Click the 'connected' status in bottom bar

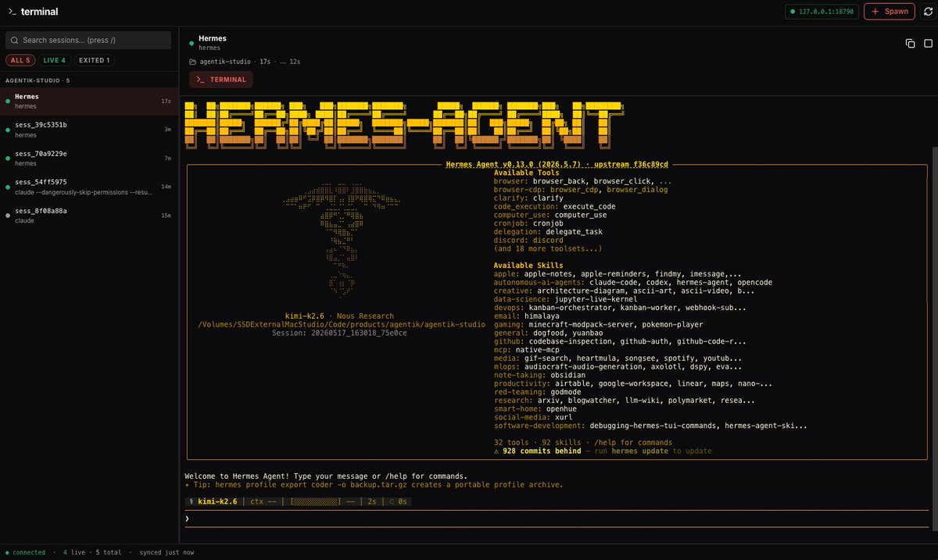[x=25, y=552]
